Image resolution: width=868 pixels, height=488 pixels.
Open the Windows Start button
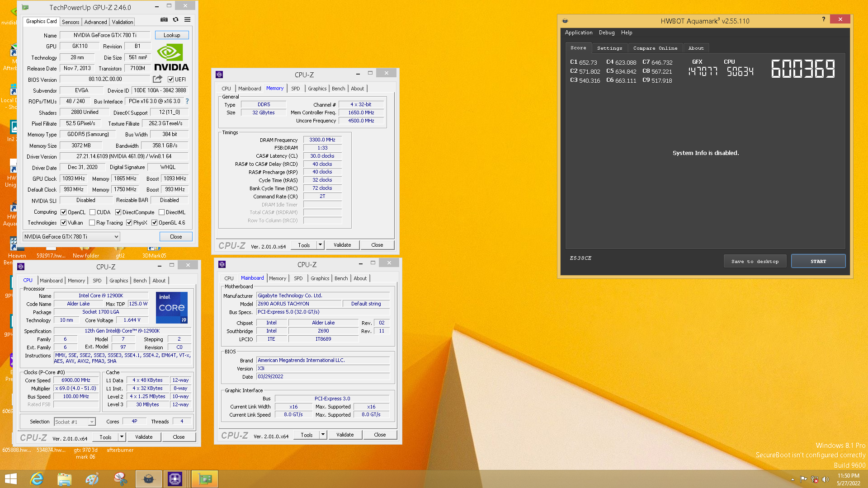10,479
